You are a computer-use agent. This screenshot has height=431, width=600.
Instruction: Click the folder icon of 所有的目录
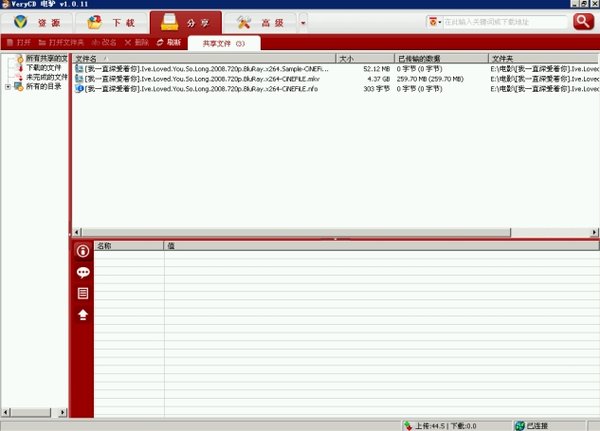pyautogui.click(x=19, y=86)
